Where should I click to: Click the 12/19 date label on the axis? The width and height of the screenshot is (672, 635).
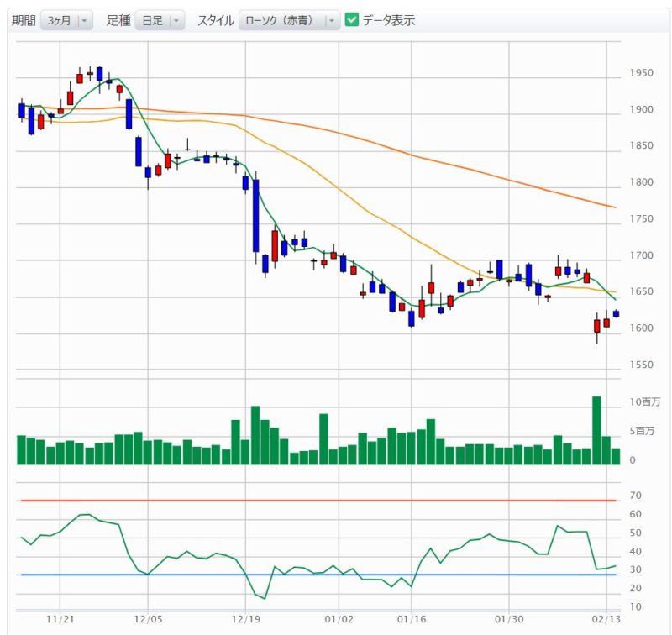pyautogui.click(x=245, y=619)
